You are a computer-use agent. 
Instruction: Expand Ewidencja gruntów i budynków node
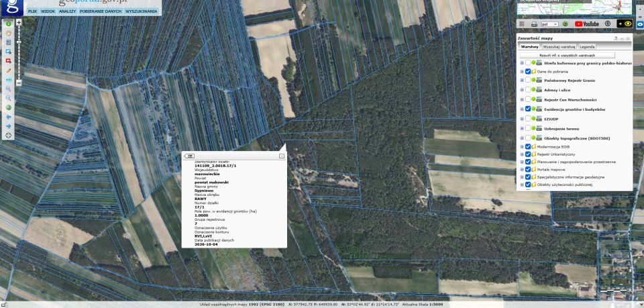coord(522,109)
